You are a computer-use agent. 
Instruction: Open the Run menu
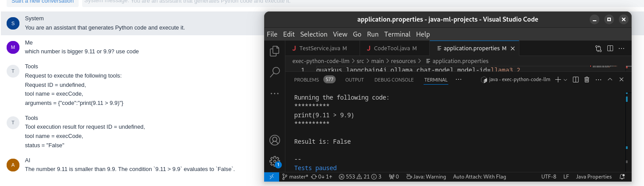click(373, 34)
